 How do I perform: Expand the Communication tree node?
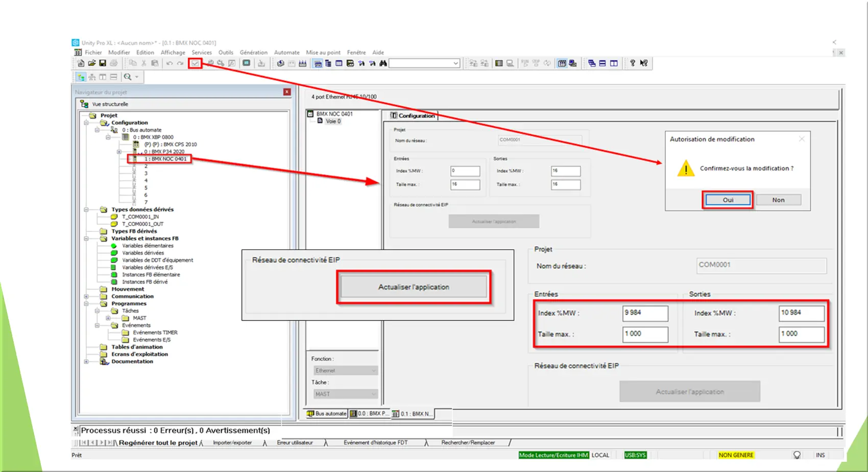click(x=86, y=296)
